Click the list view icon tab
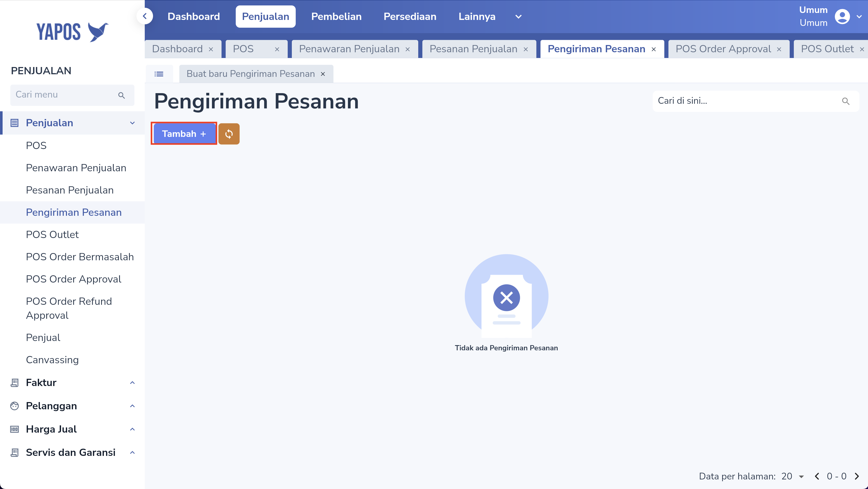Screen dimensions: 868x489 [159, 74]
